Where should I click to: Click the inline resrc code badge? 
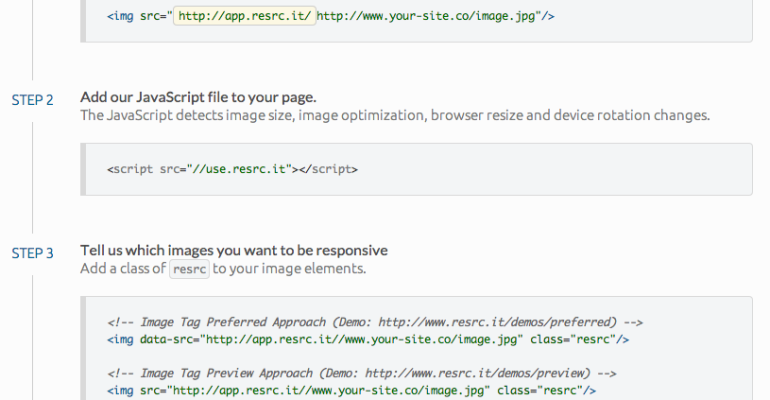[x=190, y=269]
